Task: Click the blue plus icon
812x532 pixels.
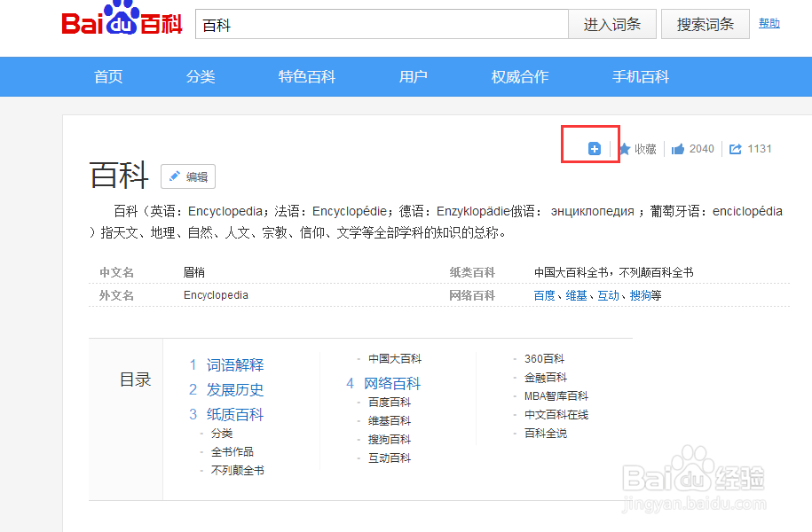Action: (595, 149)
